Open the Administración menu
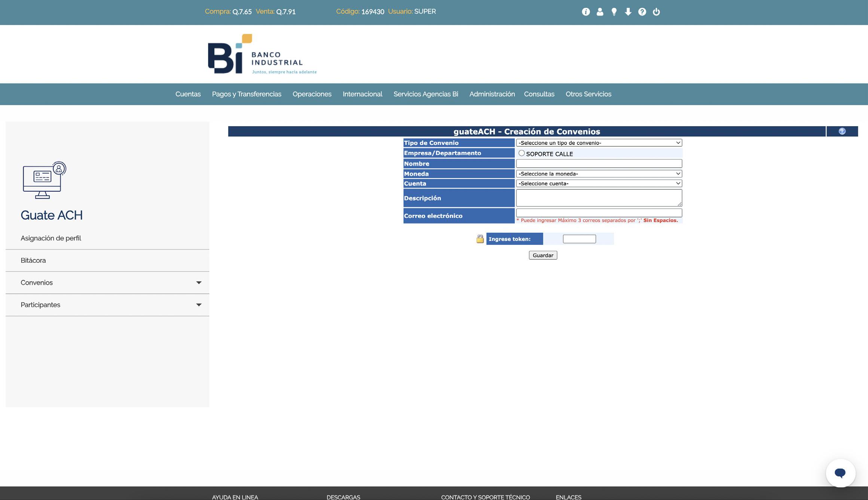 click(x=492, y=94)
